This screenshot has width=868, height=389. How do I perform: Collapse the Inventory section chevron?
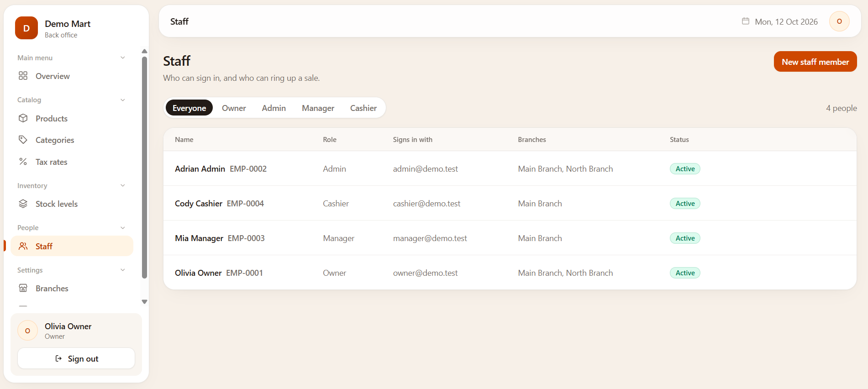123,185
